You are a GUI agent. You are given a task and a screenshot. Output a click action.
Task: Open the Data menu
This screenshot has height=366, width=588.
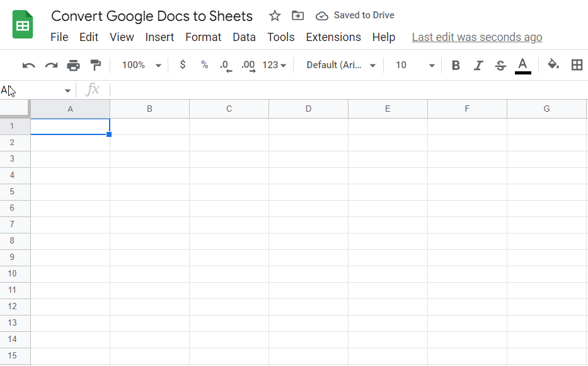coord(244,37)
